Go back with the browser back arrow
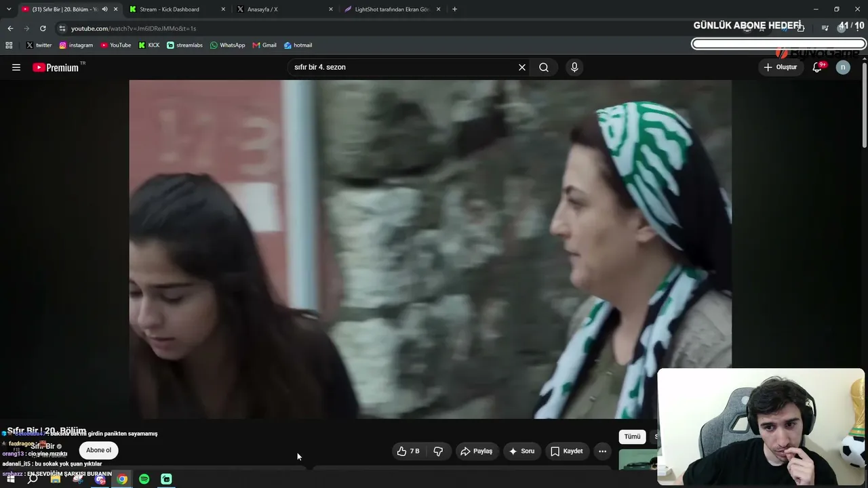This screenshot has width=868, height=488. point(10,28)
